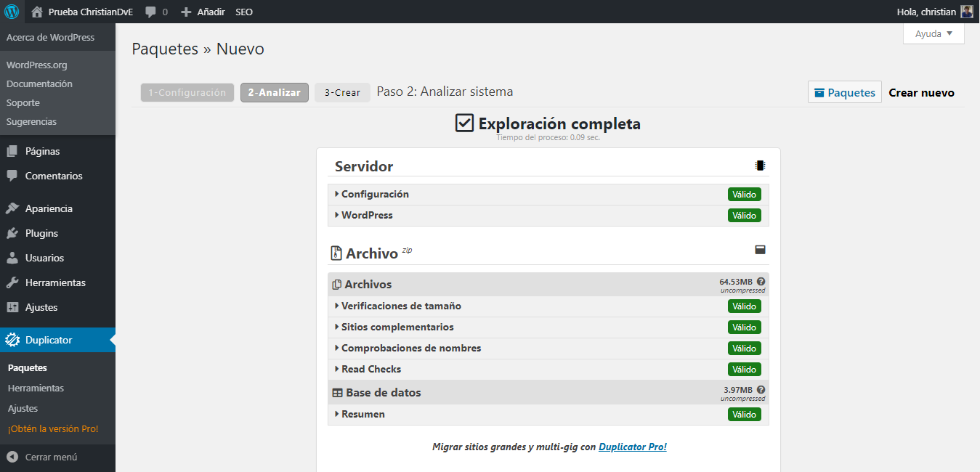Open the SEO admin bar menu

click(x=244, y=12)
